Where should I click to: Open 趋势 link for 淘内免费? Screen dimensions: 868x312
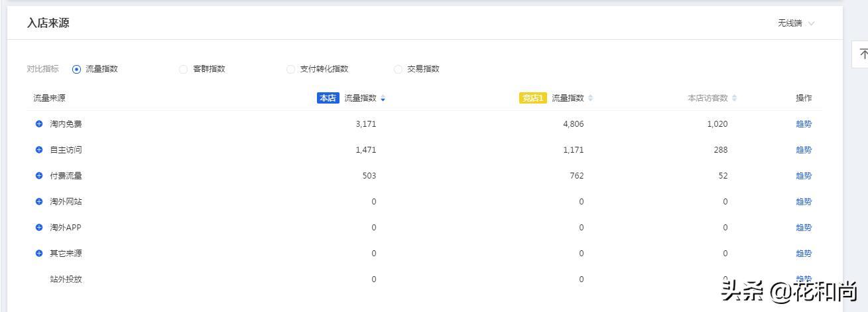pyautogui.click(x=804, y=123)
